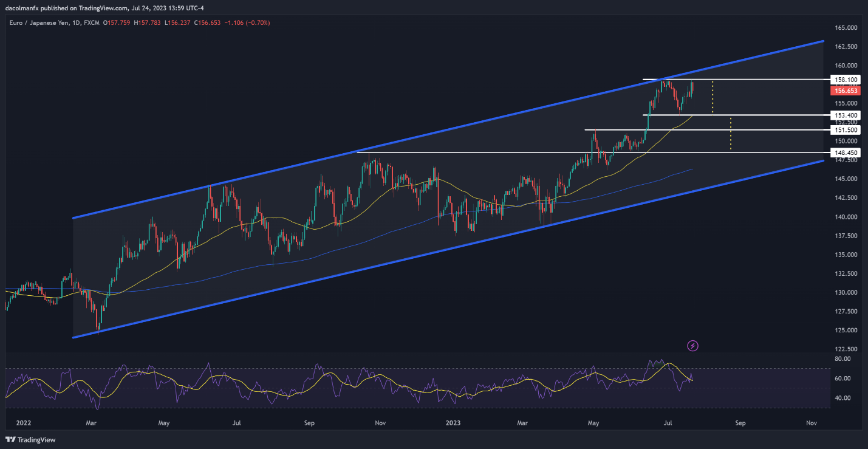Click the open value O157.759
This screenshot has width=868, height=449.
(116, 22)
